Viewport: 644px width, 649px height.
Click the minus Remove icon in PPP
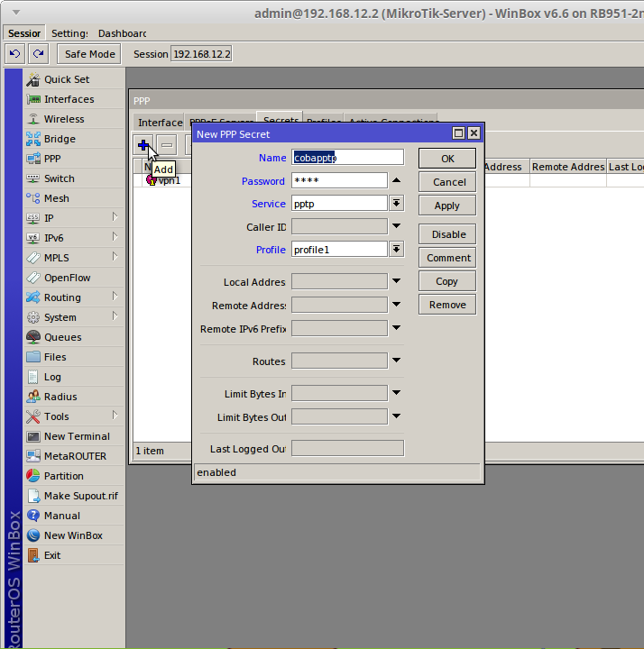click(x=167, y=145)
